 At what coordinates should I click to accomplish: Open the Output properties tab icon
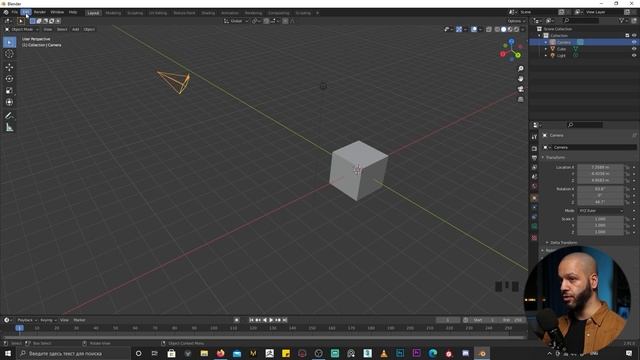coord(534,158)
